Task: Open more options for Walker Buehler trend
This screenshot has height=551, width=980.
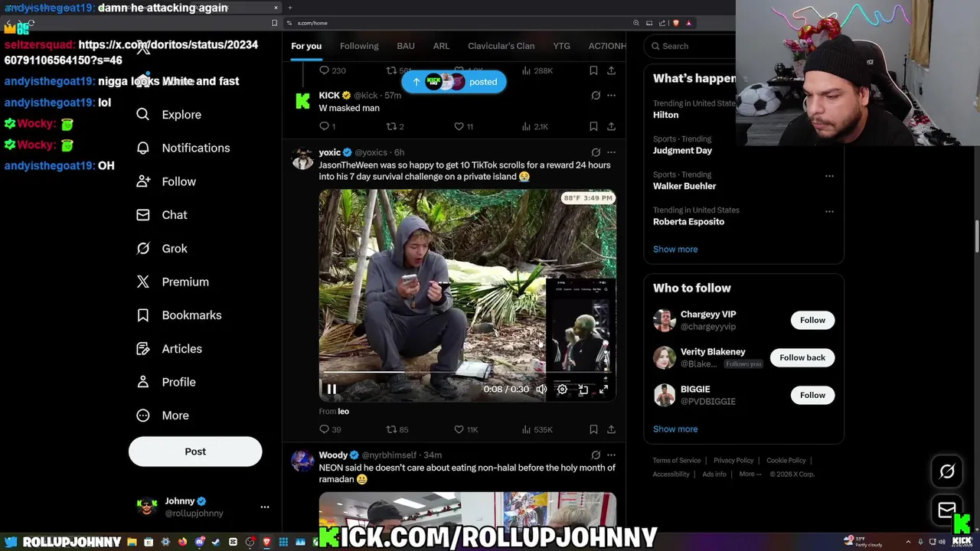Action: (829, 176)
